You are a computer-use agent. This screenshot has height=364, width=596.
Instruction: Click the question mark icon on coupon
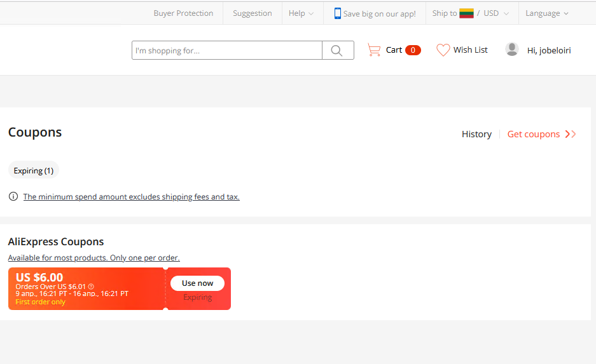(91, 286)
